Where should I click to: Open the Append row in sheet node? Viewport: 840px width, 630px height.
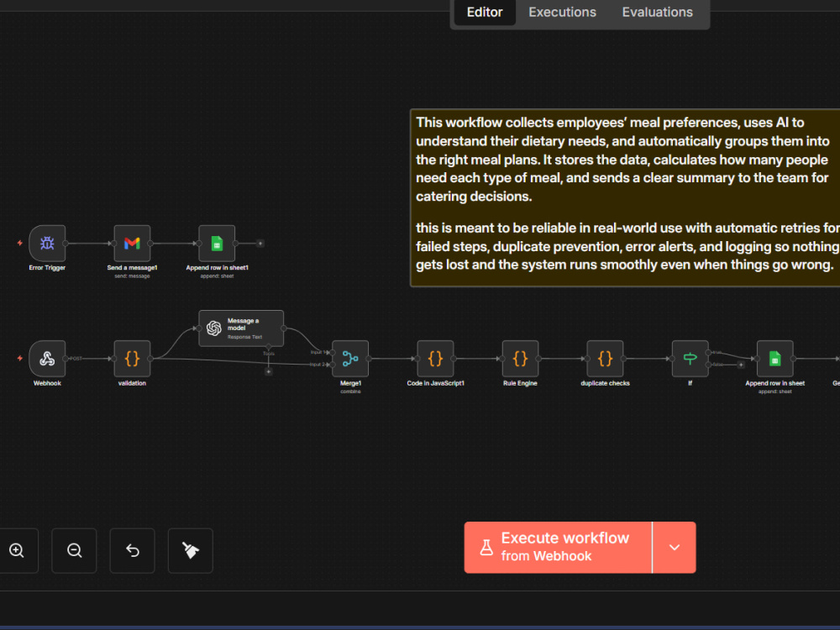[774, 359]
